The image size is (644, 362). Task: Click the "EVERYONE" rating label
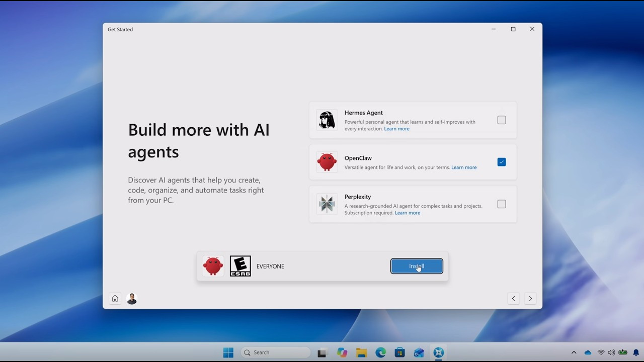coord(270,266)
